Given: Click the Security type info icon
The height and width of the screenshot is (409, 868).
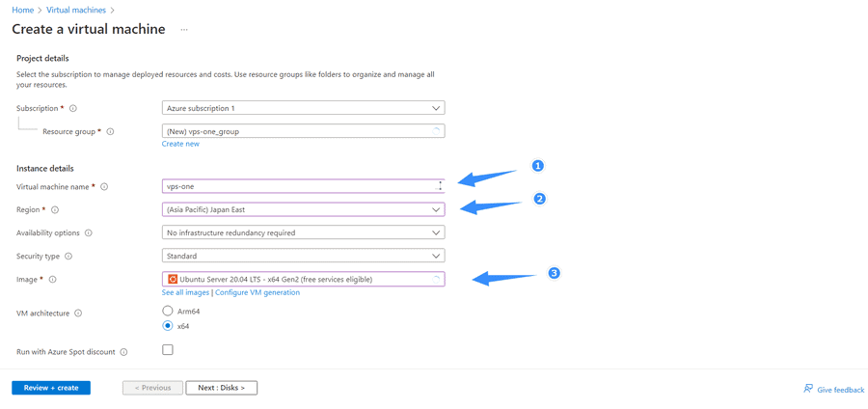Looking at the screenshot, I should pyautogui.click(x=68, y=257).
